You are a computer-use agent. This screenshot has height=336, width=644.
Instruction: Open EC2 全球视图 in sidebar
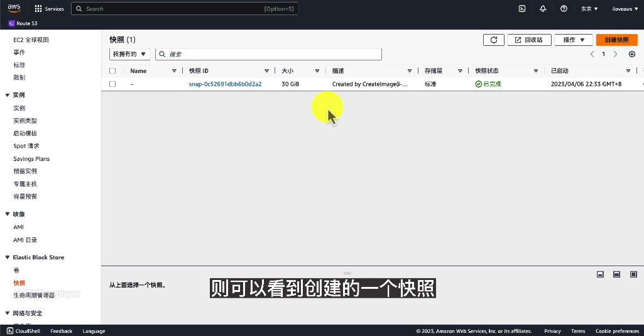(31, 40)
